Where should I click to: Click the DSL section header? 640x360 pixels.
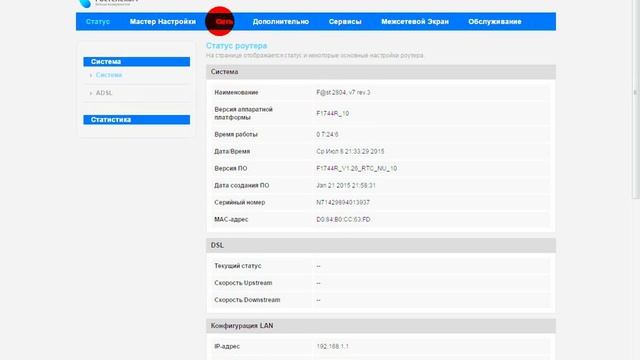pyautogui.click(x=381, y=245)
